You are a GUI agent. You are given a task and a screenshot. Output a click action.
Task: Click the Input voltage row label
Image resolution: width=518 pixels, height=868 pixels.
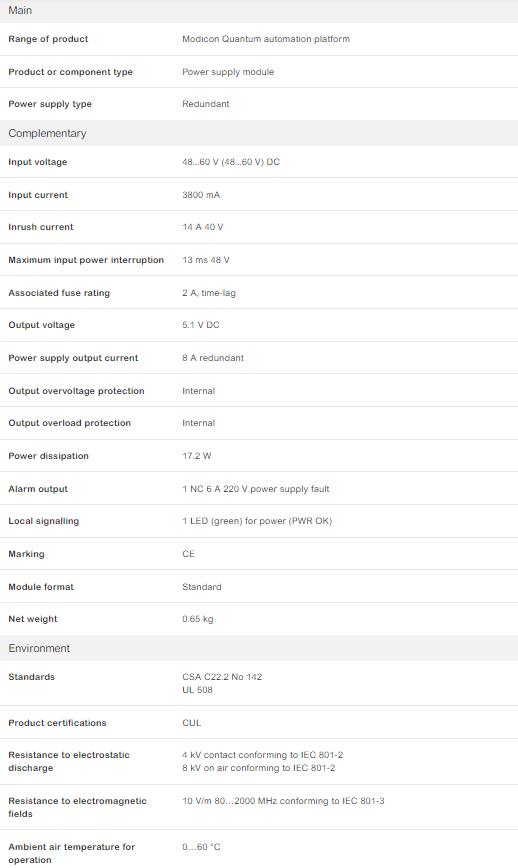pyautogui.click(x=38, y=162)
